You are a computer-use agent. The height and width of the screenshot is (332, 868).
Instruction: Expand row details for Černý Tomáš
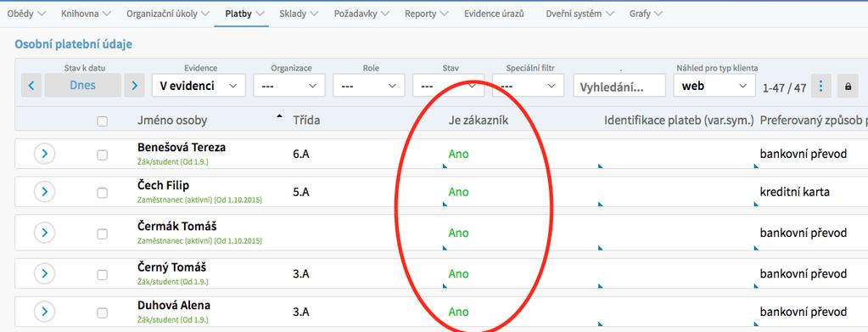coord(44,273)
